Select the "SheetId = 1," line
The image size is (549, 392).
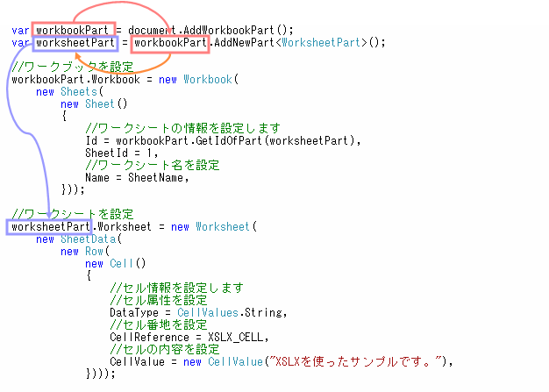[122, 153]
